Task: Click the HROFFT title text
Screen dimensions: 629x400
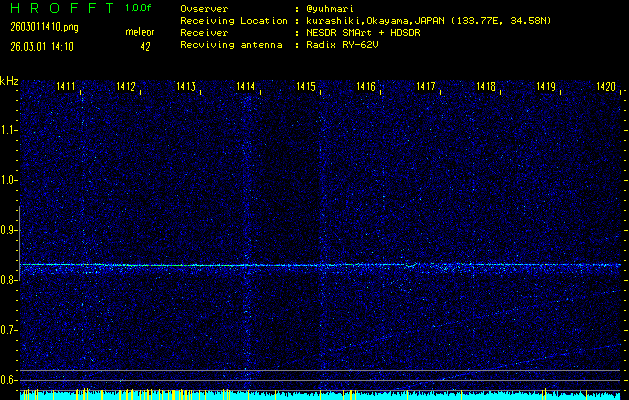Action: (x=58, y=8)
